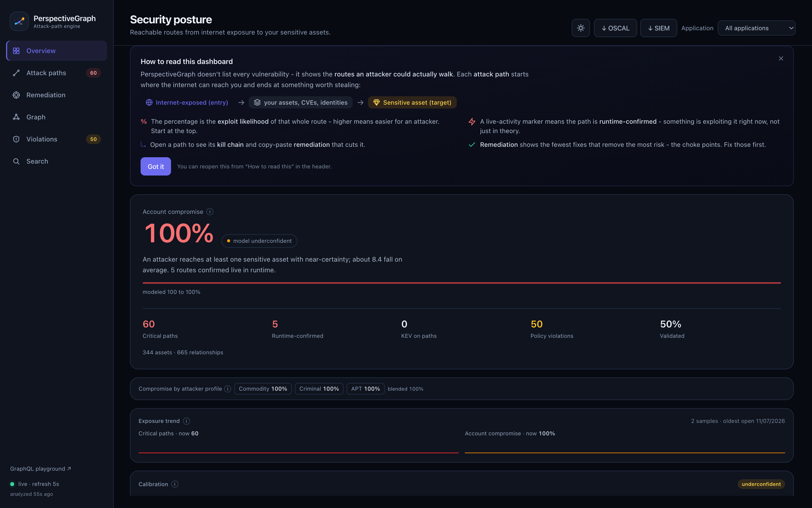Click the Sensitive asset (target) chip
812x508 pixels.
(x=412, y=102)
